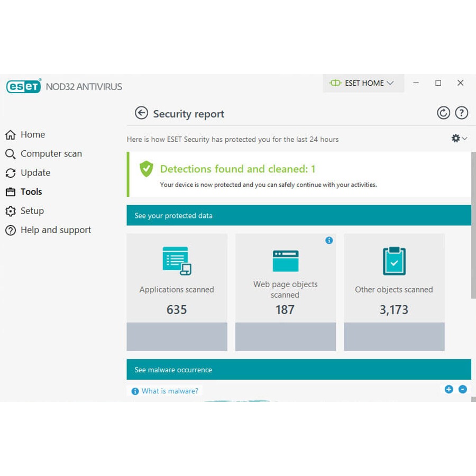Viewport: 476px width, 476px height.
Task: Click the Tools briefcase icon
Action: coord(11,192)
